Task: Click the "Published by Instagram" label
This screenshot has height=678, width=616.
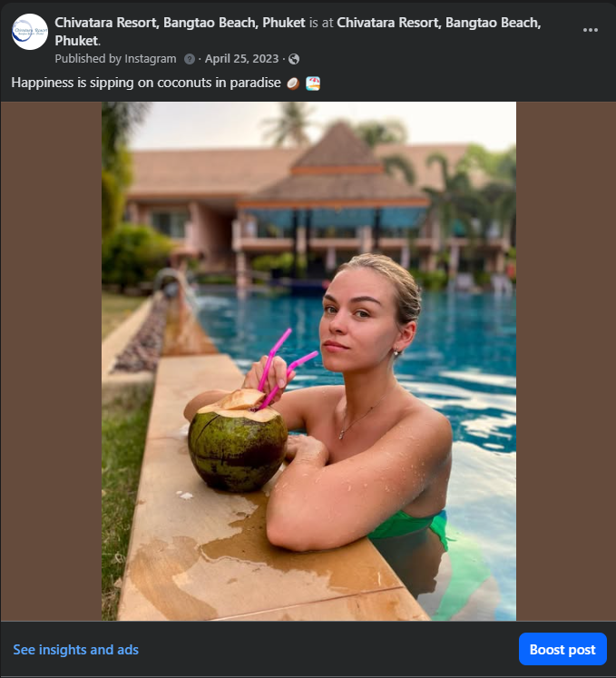Action: [115, 59]
